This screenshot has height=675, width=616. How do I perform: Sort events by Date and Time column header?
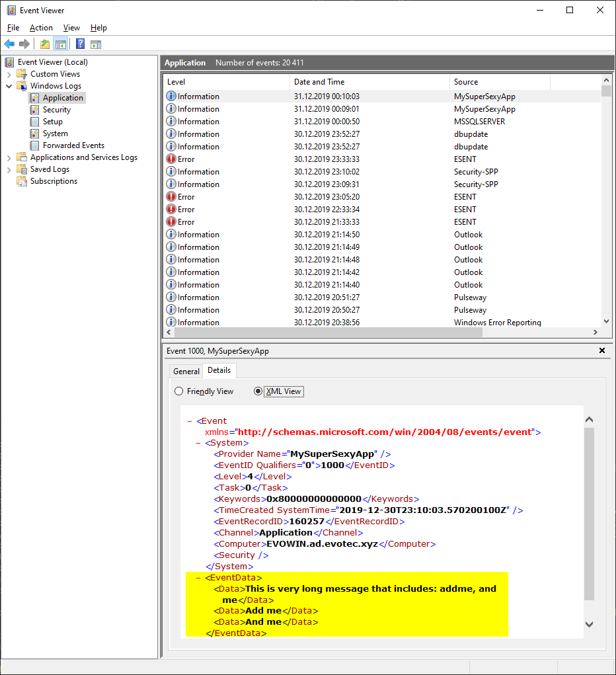tap(319, 82)
